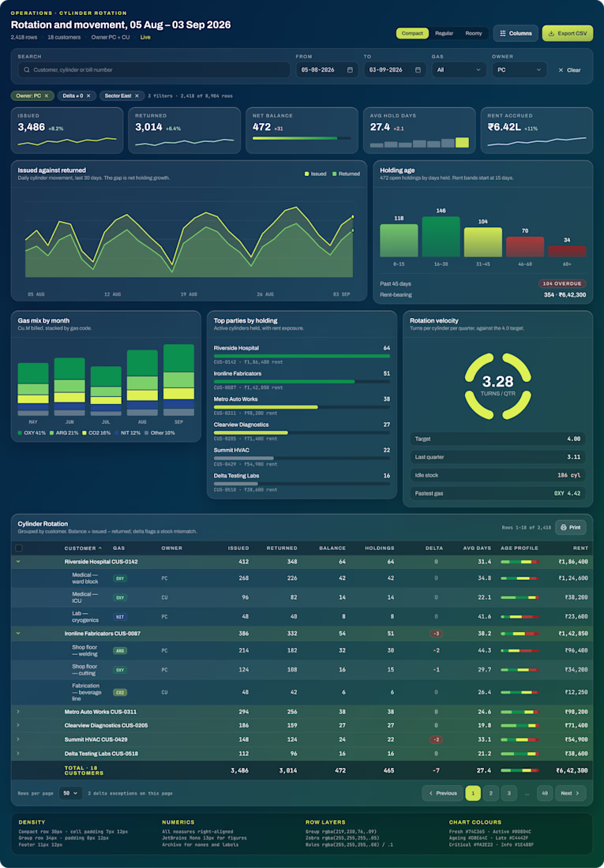Go to page 2 of results

[491, 793]
